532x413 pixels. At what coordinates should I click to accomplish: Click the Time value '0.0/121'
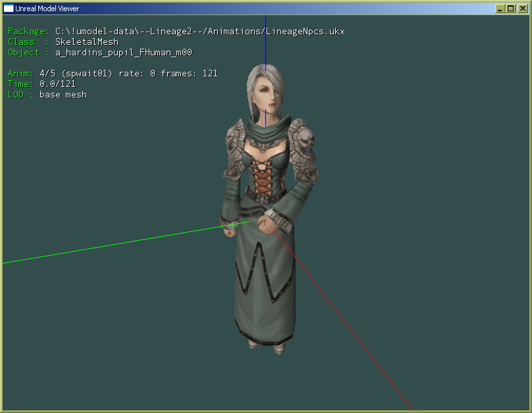click(57, 84)
